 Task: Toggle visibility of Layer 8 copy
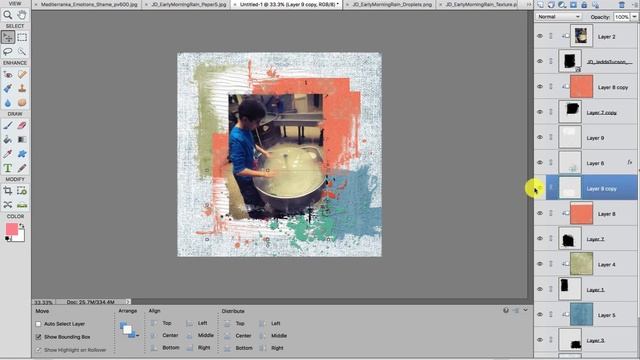(540, 87)
